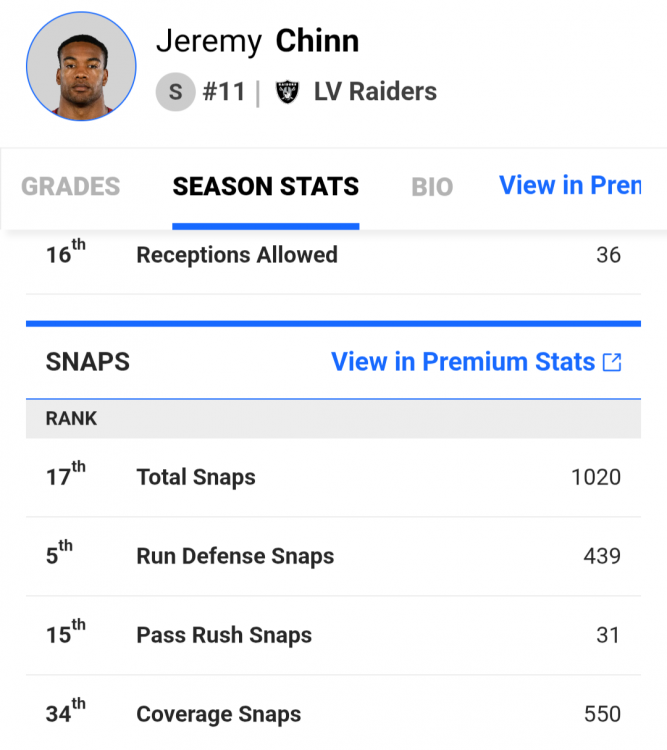
Task: Select the Season Stats tab
Action: pyautogui.click(x=265, y=186)
